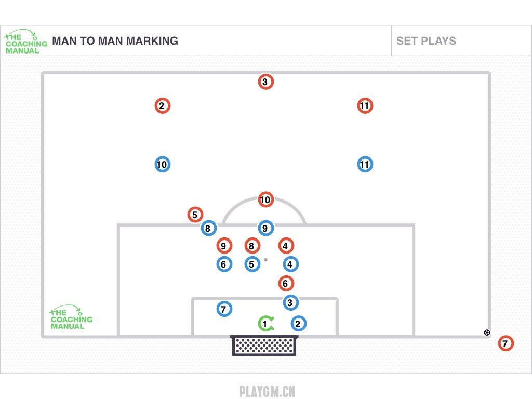Viewport: 532px width, 399px height.
Task: Click the blue player 8 marker
Action: 208,229
